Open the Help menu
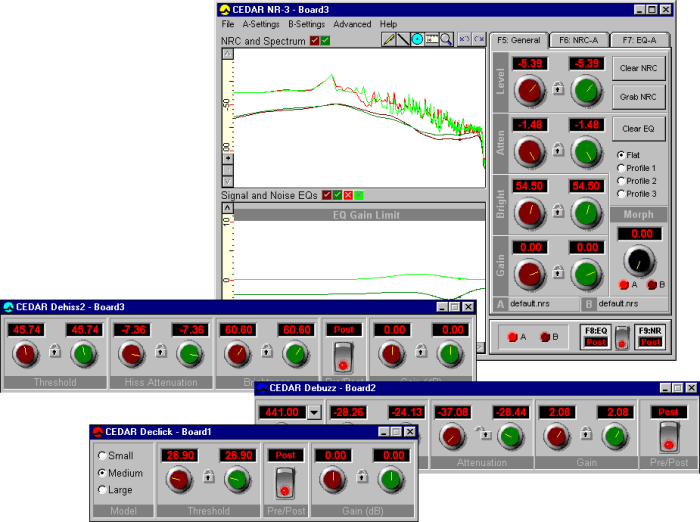This screenshot has height=522, width=700. (388, 24)
